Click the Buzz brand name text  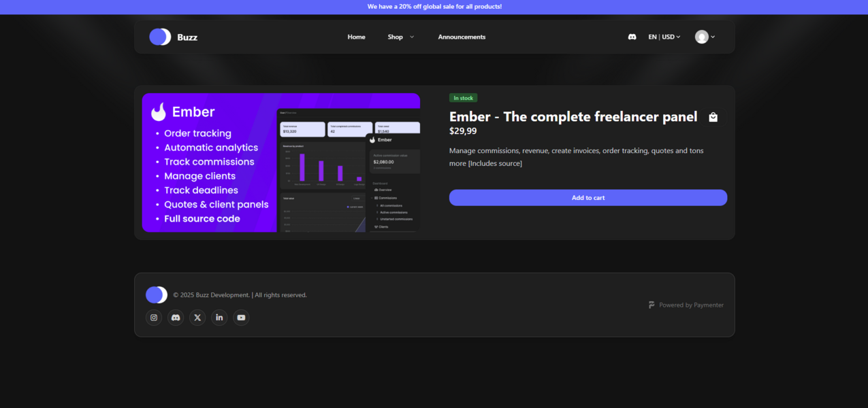[187, 37]
